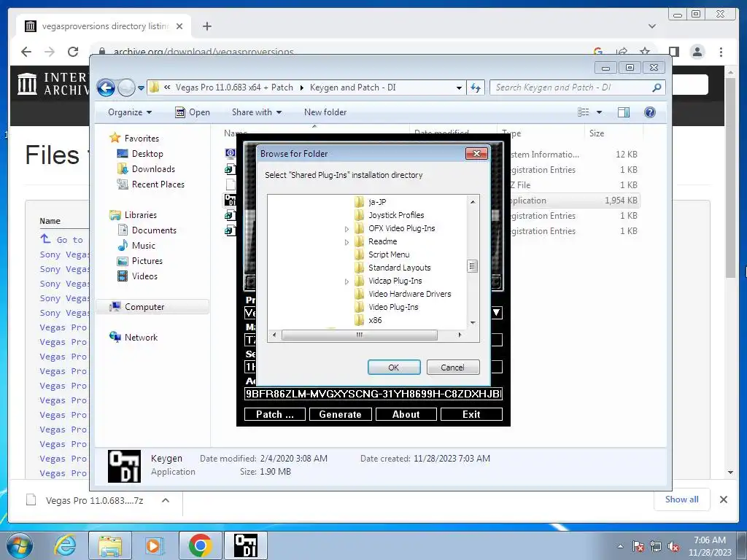This screenshot has height=560, width=747.
Task: Open the Share with menu
Action: 256,112
